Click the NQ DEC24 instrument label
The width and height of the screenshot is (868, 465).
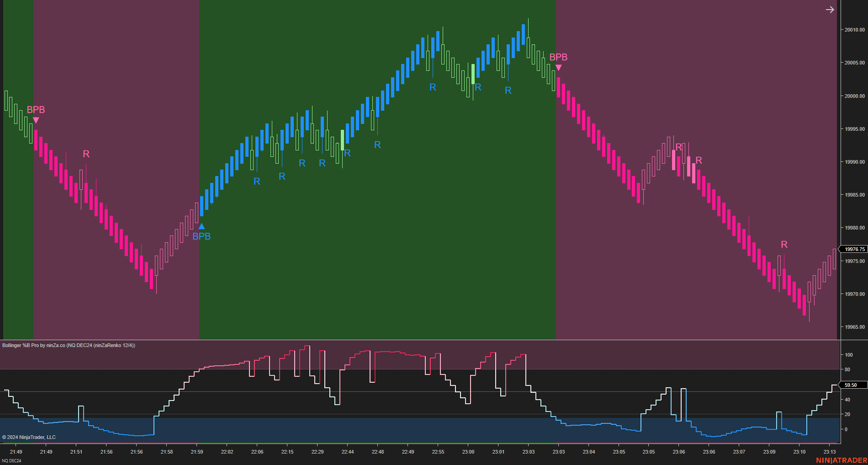tap(12, 461)
